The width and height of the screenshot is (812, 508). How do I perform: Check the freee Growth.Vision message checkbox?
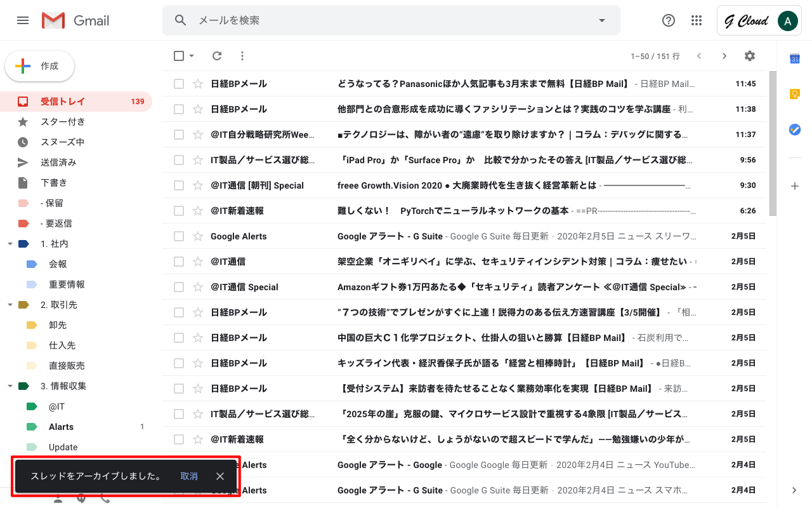pyautogui.click(x=179, y=185)
